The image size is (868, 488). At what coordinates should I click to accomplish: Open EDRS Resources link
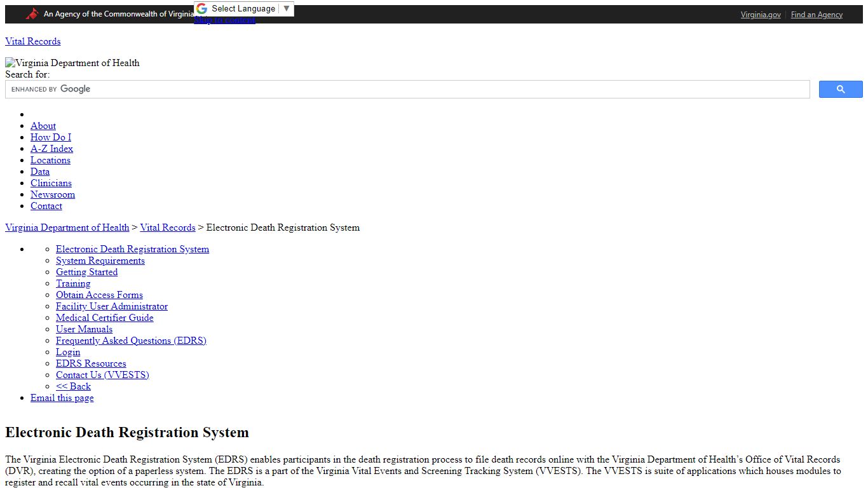click(91, 363)
